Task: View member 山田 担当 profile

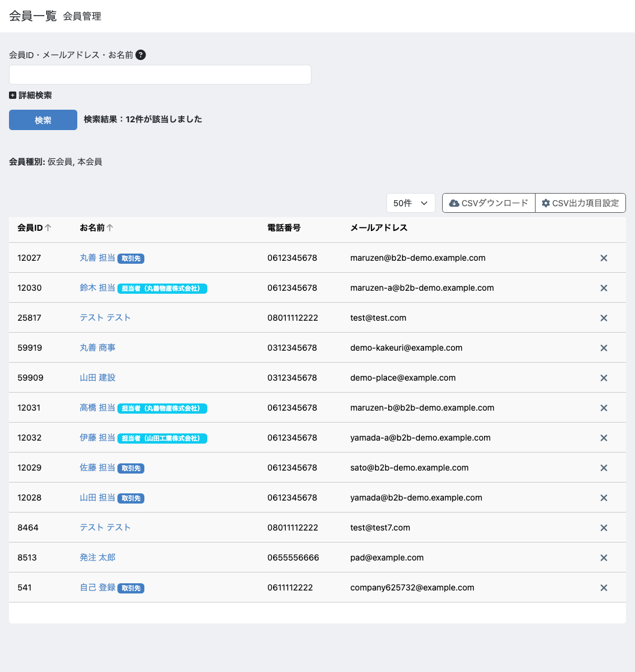Action: [x=98, y=498]
